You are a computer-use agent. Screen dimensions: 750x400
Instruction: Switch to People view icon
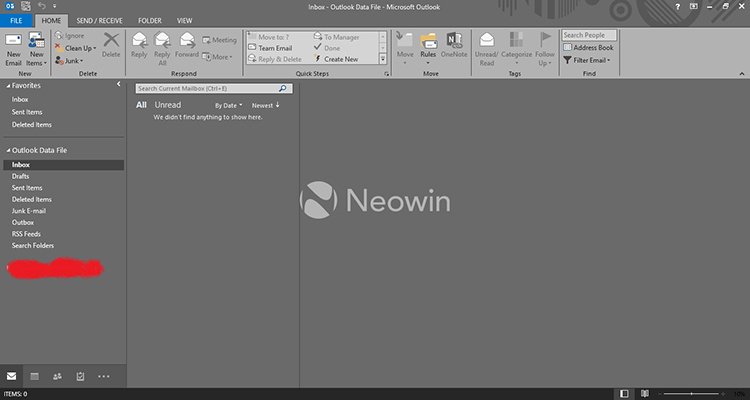57,377
